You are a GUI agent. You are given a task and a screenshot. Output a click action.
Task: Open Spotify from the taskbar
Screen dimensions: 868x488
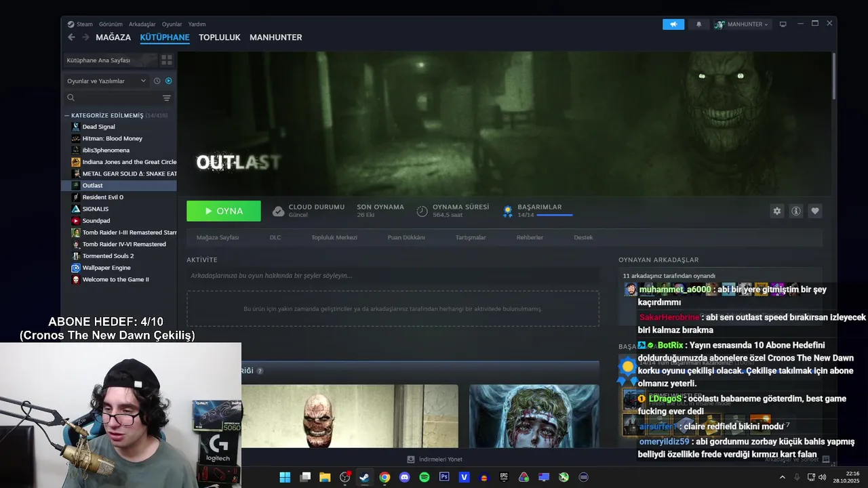click(425, 477)
